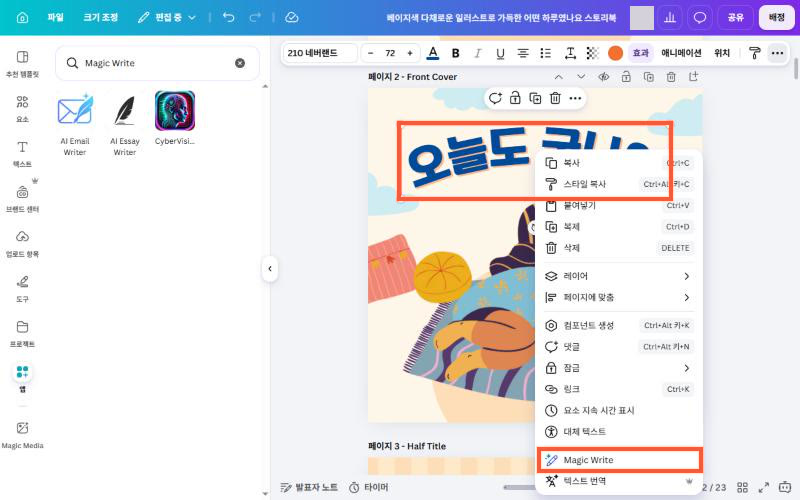Click the home icon in top bar
Viewport: 800px width, 500px height.
(22, 18)
